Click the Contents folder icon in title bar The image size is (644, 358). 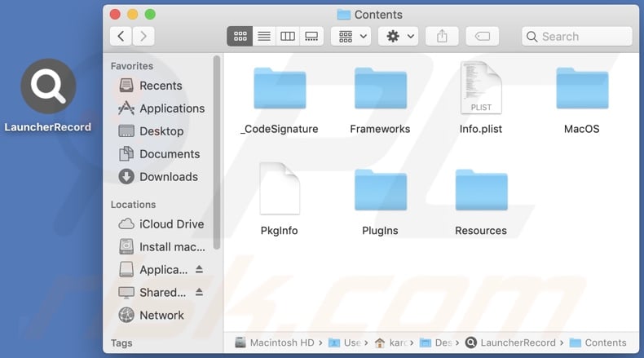[344, 15]
